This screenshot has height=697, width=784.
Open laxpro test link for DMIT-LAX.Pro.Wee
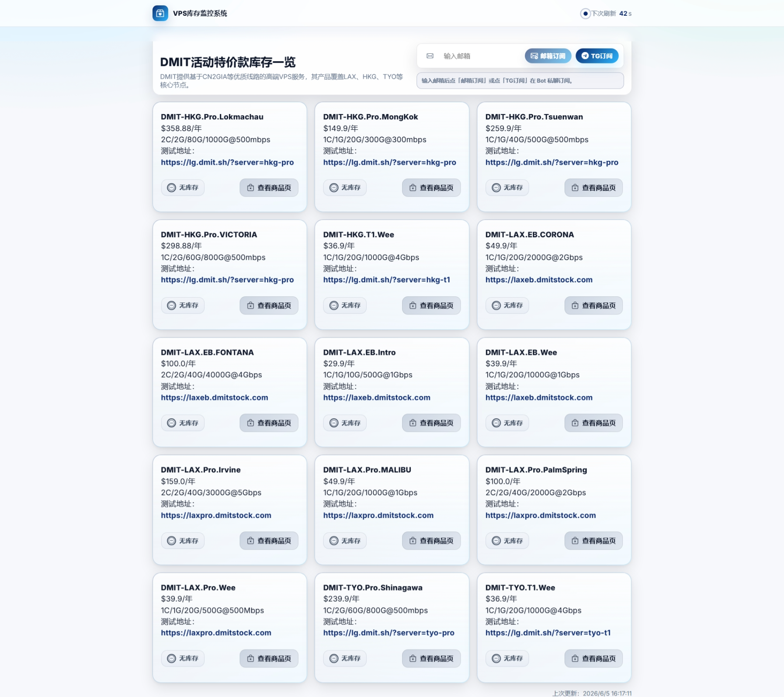tap(216, 633)
